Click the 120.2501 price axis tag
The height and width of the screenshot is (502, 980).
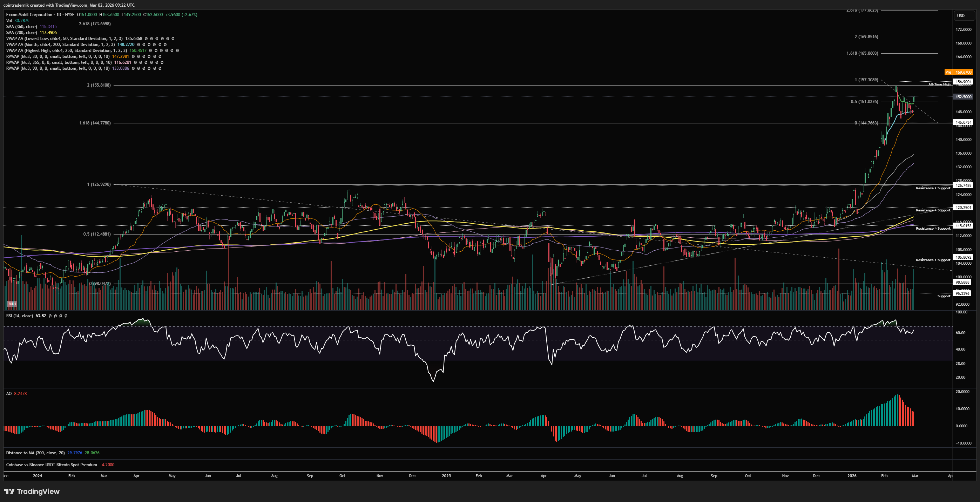pyautogui.click(x=963, y=208)
